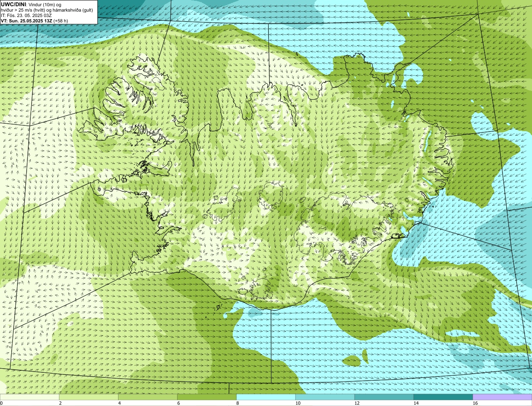This screenshot has width=532, height=406.
Task: Click the '8' scale label
Action: click(237, 403)
